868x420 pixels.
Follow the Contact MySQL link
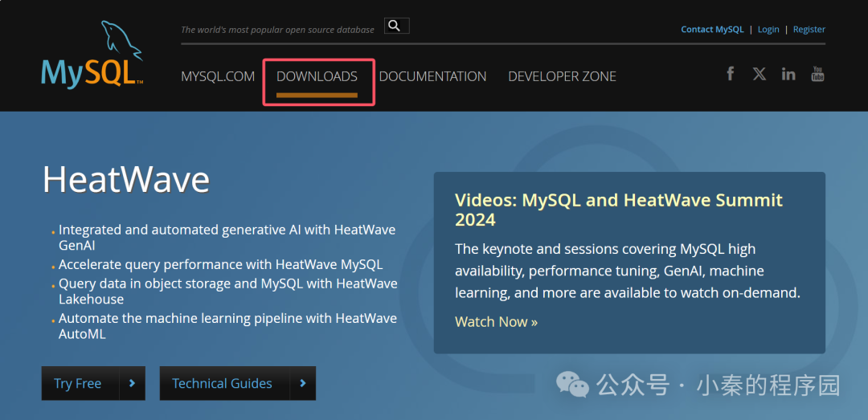(x=712, y=30)
